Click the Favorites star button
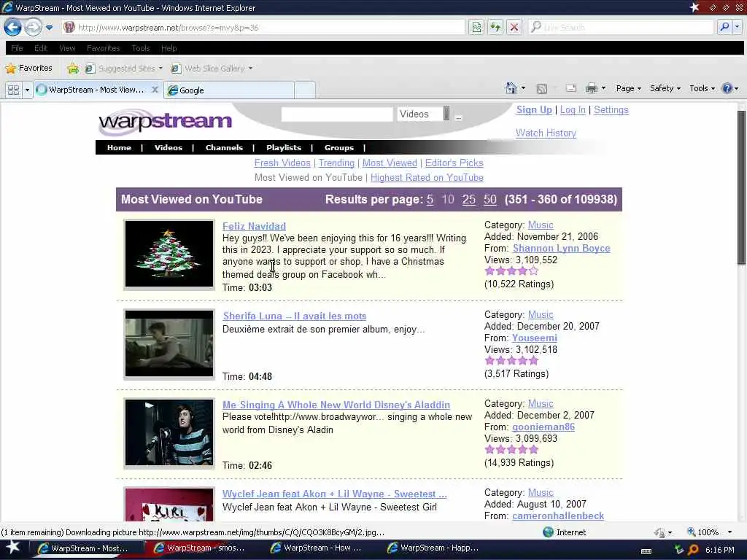 (x=28, y=68)
